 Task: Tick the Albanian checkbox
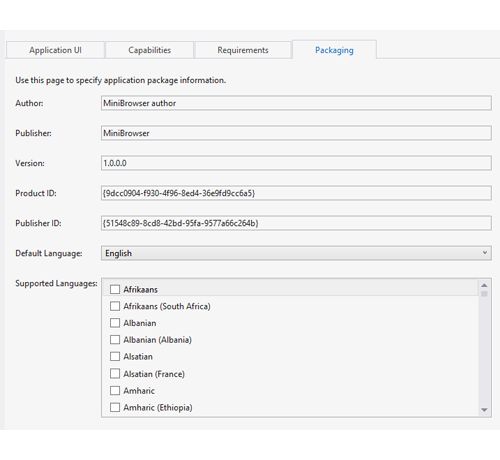point(115,323)
